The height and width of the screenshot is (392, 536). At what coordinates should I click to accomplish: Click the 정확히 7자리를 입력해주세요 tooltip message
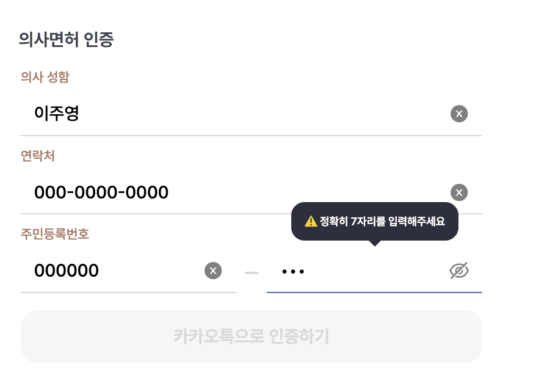point(382,221)
